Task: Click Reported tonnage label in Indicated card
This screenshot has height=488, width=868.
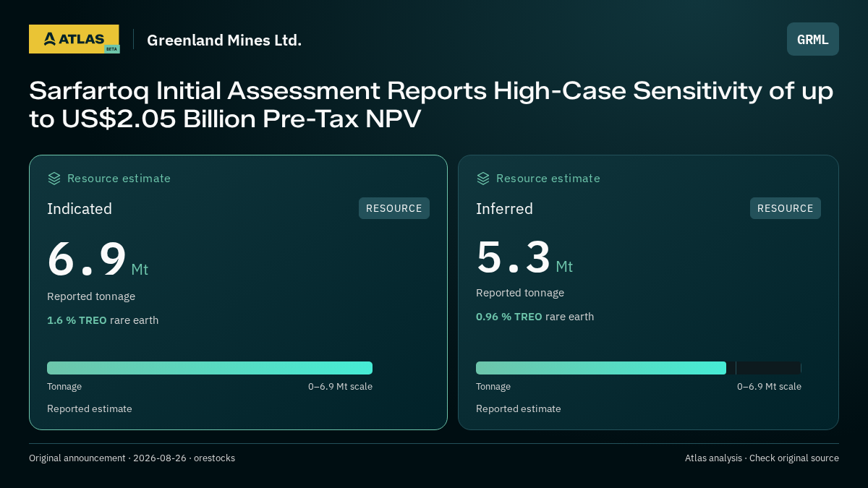Action: pyautogui.click(x=91, y=296)
